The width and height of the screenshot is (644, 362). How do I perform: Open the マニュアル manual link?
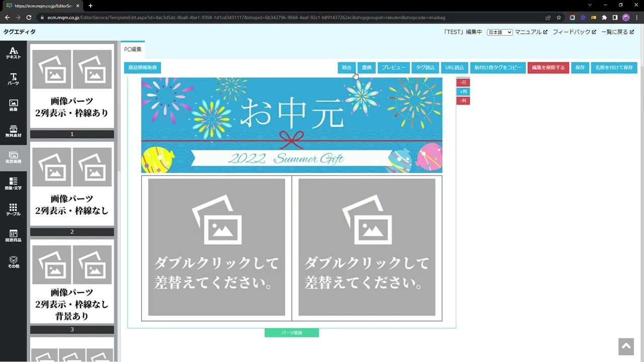click(x=531, y=32)
